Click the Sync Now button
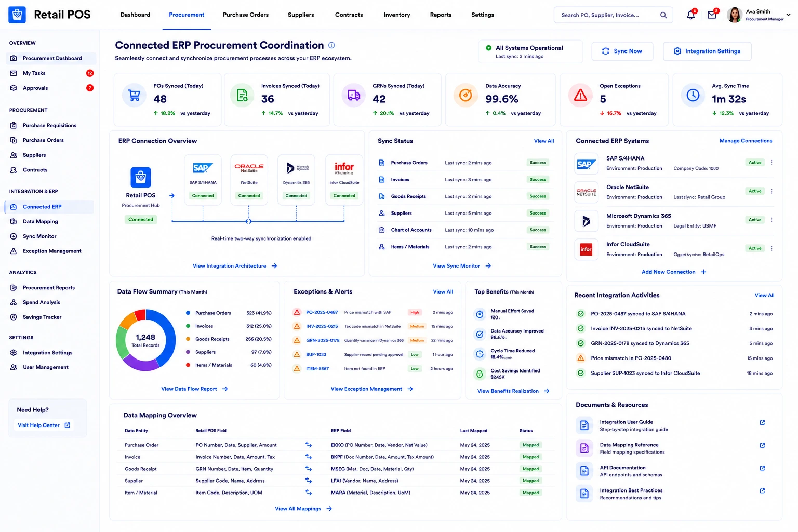The width and height of the screenshot is (798, 532). tap(622, 51)
